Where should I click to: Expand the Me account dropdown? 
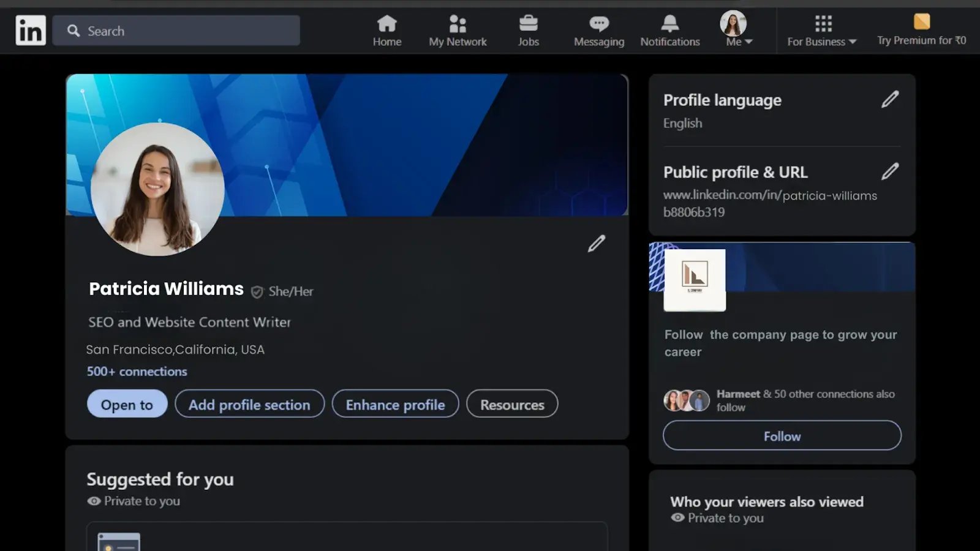[738, 42]
